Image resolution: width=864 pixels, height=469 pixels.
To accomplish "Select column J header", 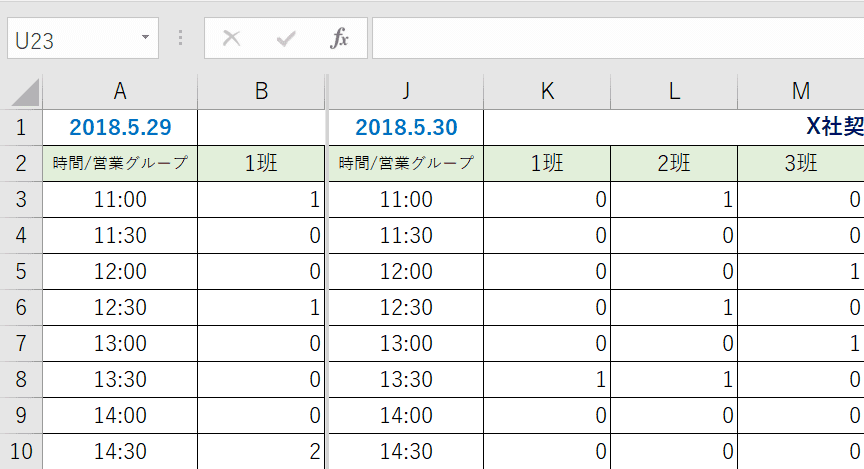I will (x=406, y=91).
